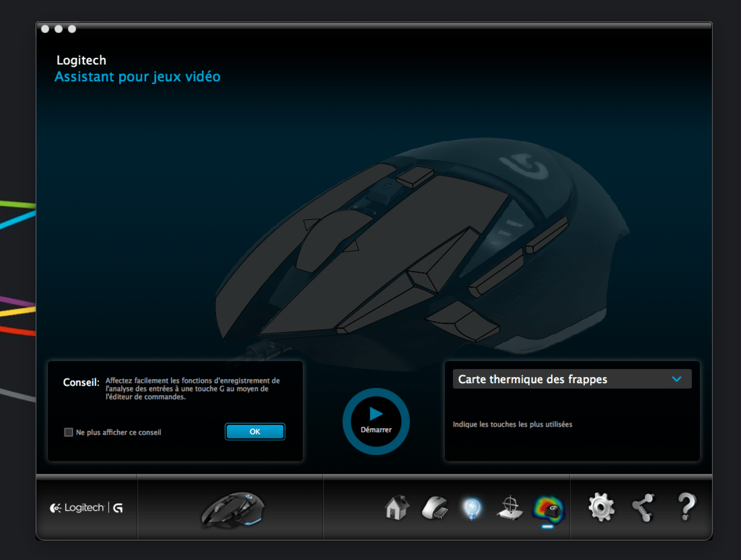741x560 pixels.
Task: Click the G logo on the mouse diagram
Action: [x=524, y=166]
